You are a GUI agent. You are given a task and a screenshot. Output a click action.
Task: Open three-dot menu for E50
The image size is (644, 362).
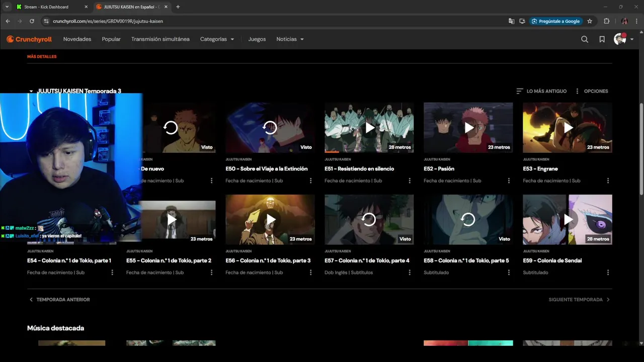click(310, 180)
